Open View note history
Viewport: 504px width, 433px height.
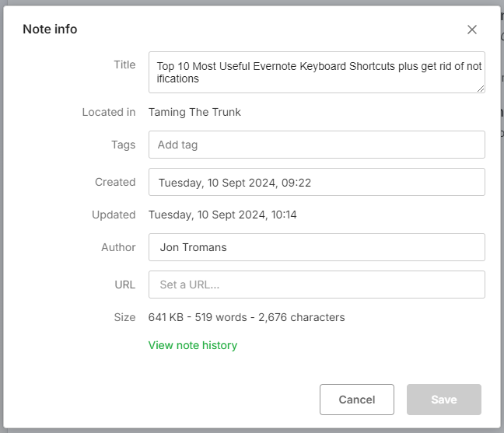pos(193,345)
